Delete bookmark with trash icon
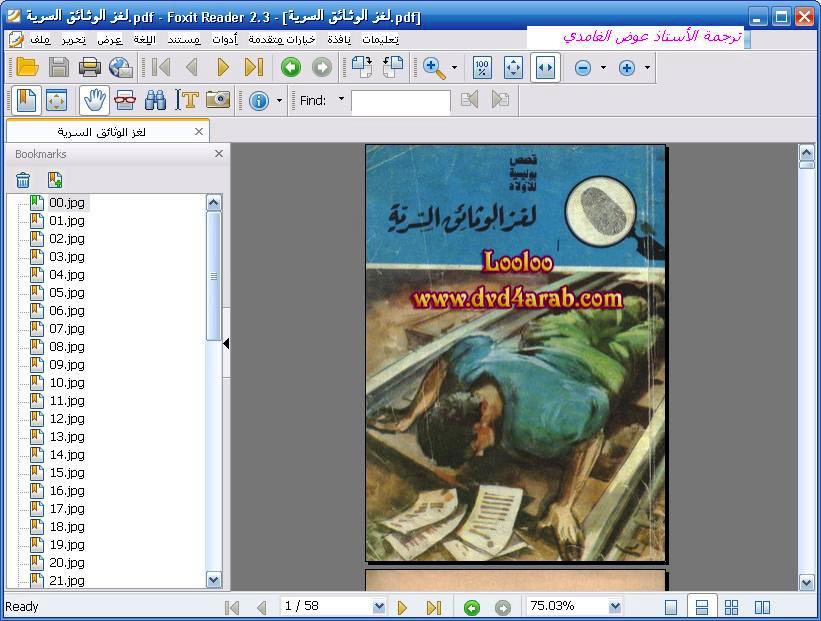 23,180
